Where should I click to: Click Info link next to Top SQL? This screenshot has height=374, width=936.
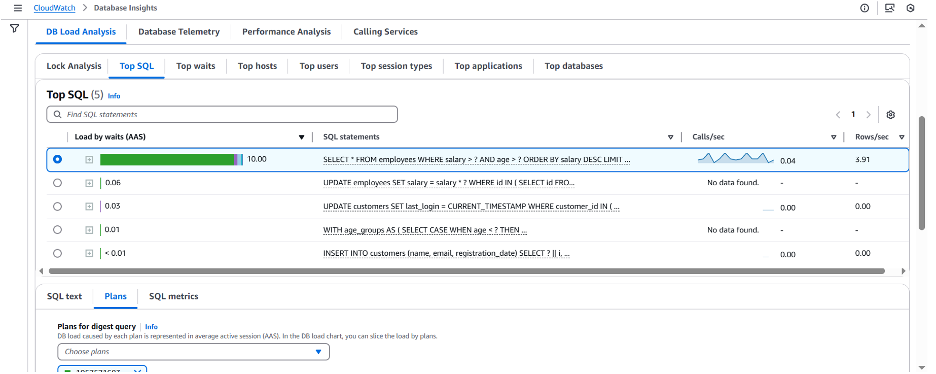tap(114, 95)
